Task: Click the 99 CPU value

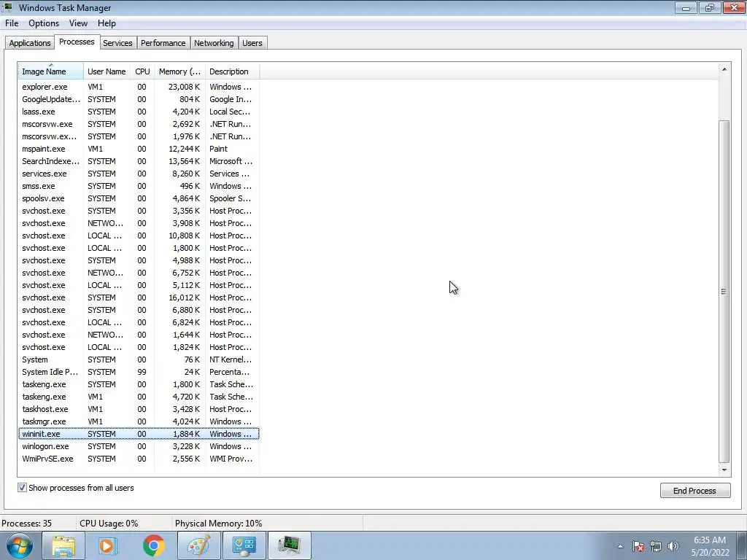Action: click(142, 372)
